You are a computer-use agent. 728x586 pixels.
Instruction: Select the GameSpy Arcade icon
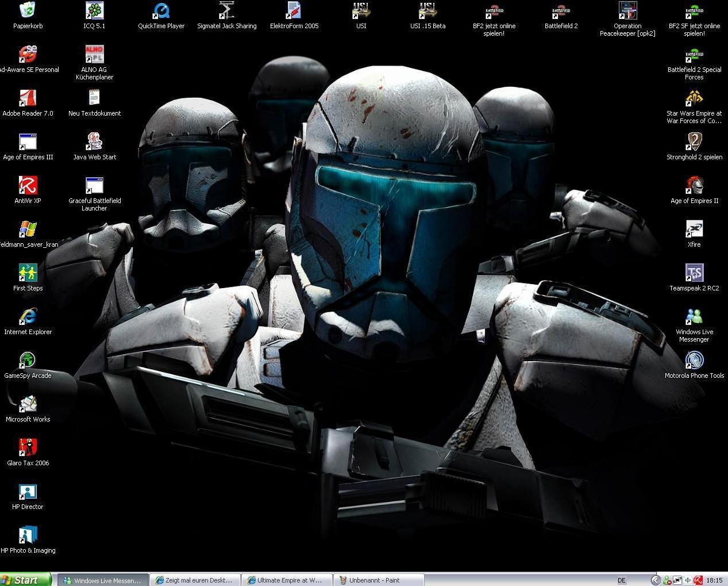[28, 360]
